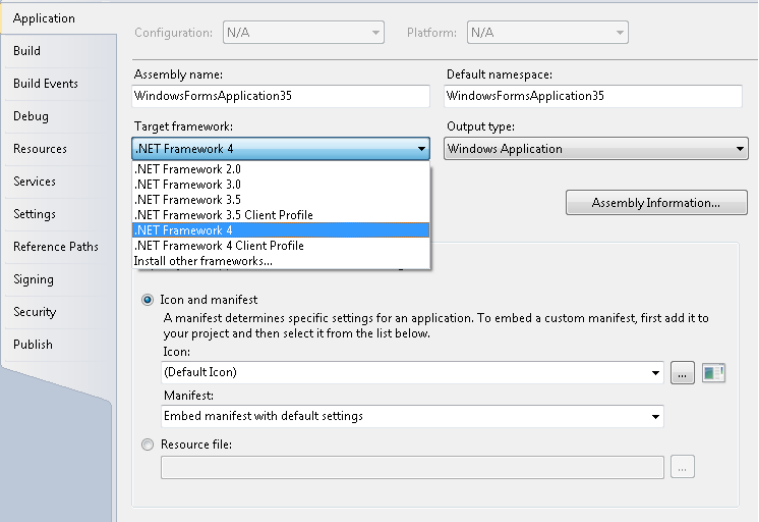This screenshot has width=759, height=522.
Task: Select the Resource file radio button
Action: tap(149, 445)
